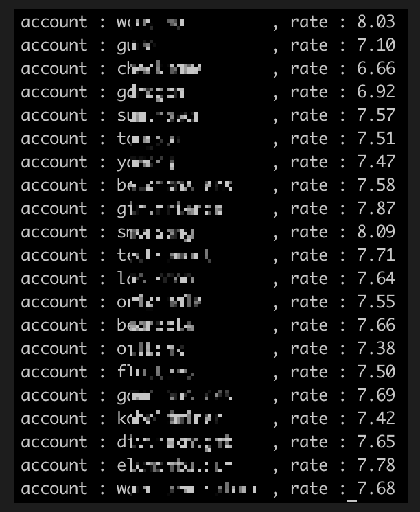420x512 pixels.
Task: Click the 7.47 rate number
Action: 376,162
